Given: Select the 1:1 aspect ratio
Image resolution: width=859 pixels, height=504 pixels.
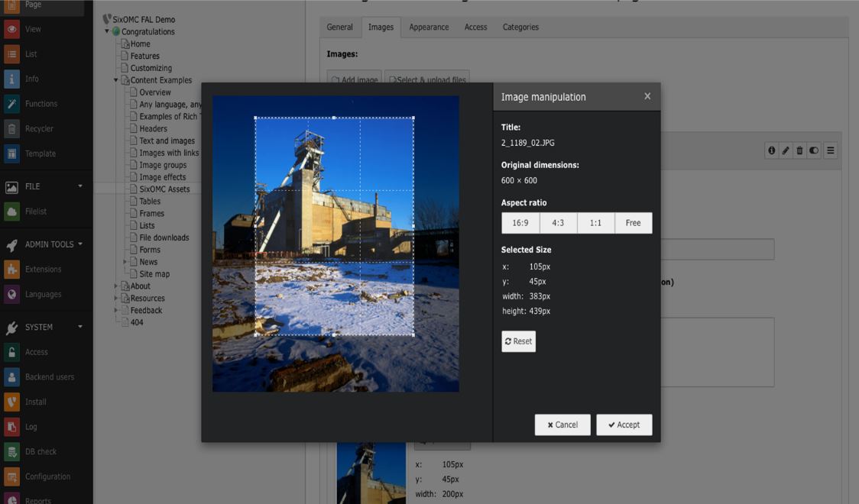Looking at the screenshot, I should pos(596,223).
